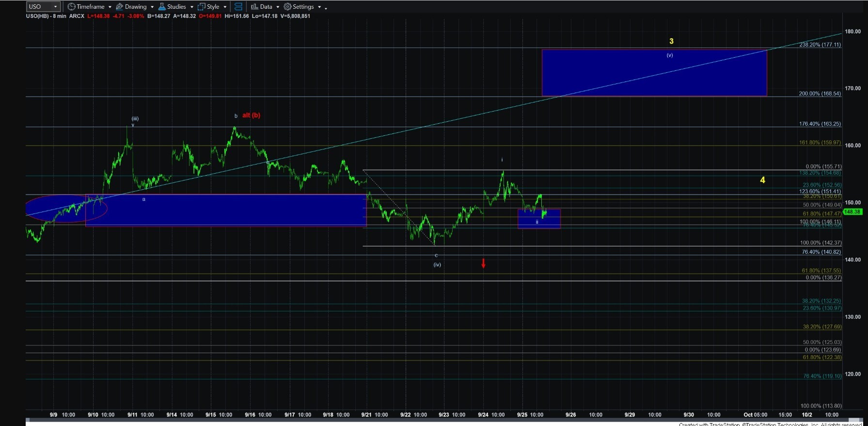
Task: Click the toolbar overflow arrow after Settings
Action: click(x=326, y=8)
